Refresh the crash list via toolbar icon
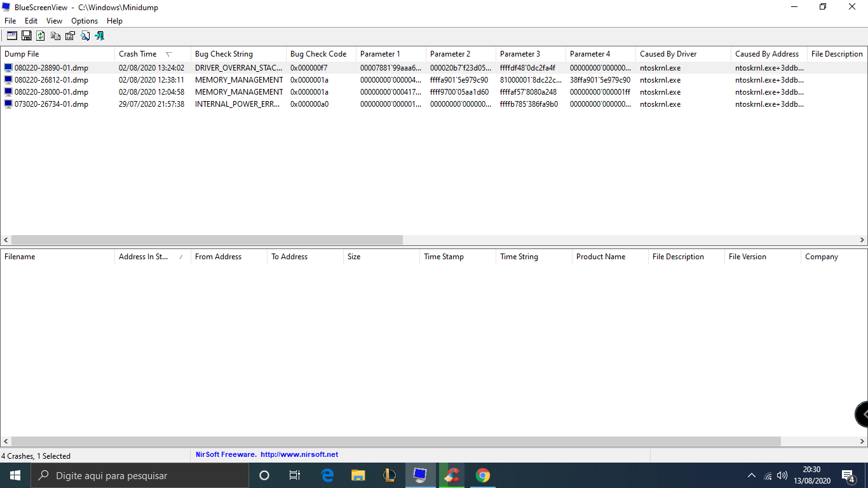 [x=41, y=36]
